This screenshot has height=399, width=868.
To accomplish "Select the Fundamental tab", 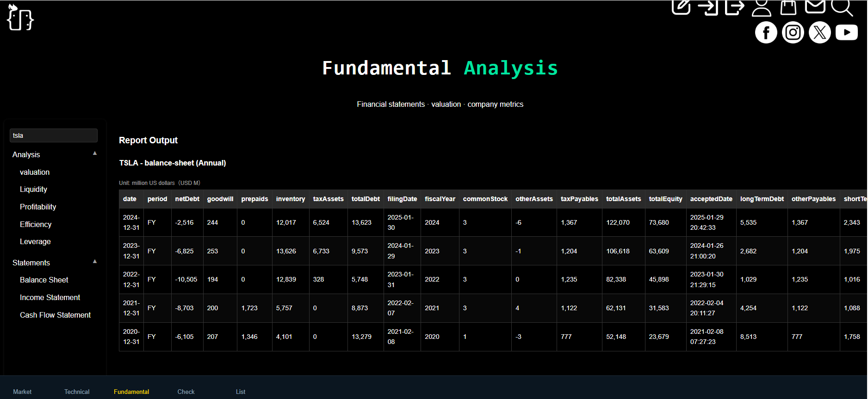I will (x=131, y=392).
